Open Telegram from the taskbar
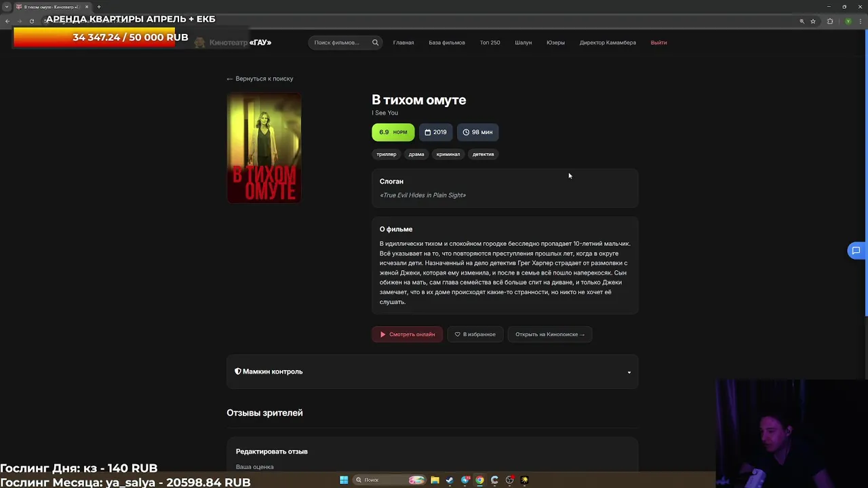868x488 pixels. [x=465, y=480]
